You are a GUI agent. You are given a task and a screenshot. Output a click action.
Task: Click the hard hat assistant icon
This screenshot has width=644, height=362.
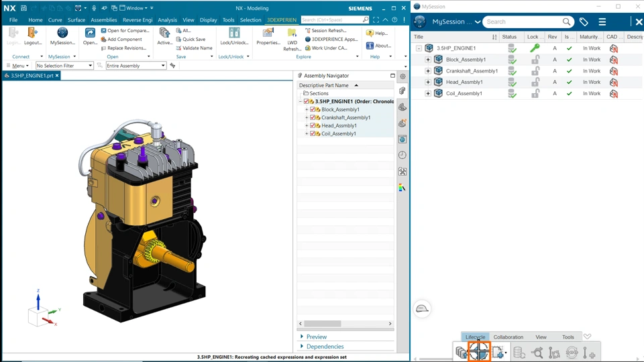pos(422,308)
